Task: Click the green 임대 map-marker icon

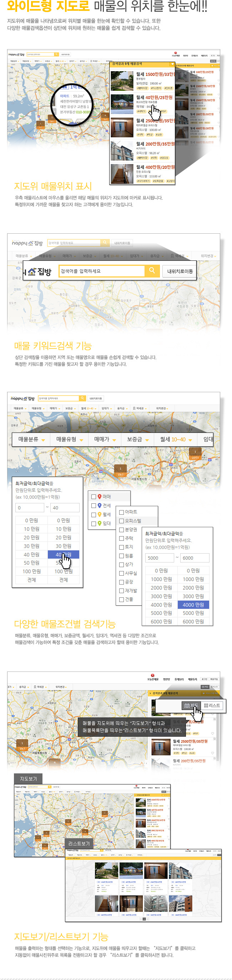Action: click(100, 523)
